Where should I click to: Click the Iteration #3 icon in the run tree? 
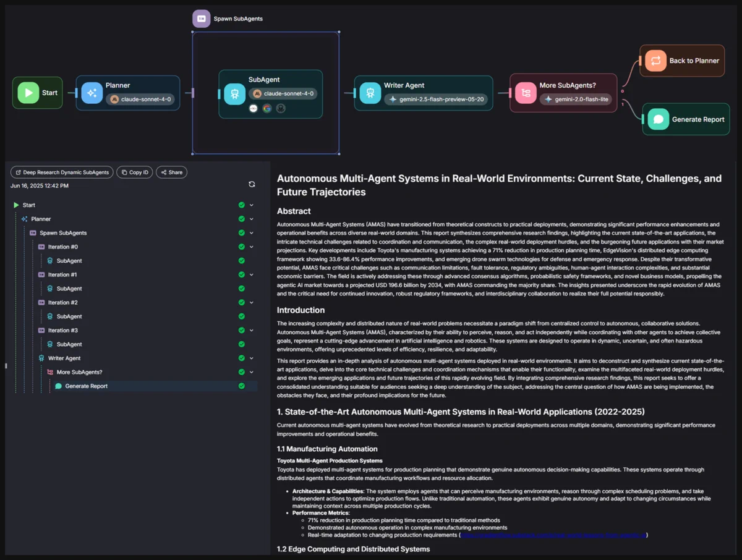click(41, 330)
